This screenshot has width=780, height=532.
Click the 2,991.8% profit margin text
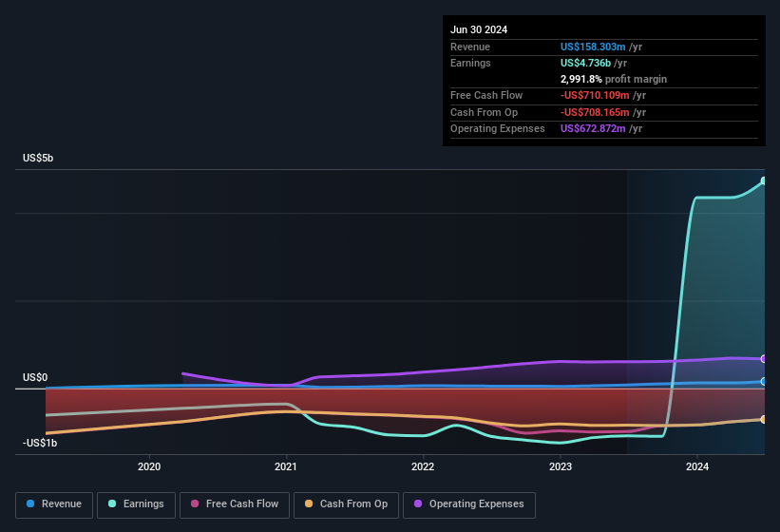tap(614, 79)
